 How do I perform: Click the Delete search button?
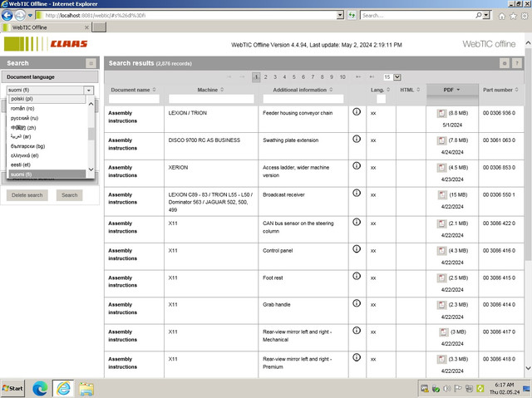[x=27, y=195]
